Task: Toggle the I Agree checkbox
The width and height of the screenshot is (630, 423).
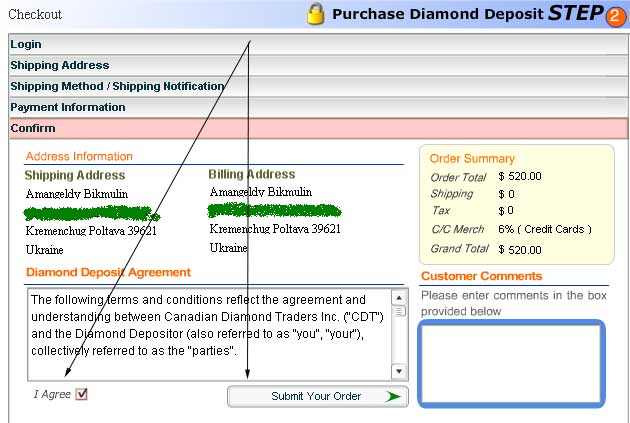Action: (82, 394)
